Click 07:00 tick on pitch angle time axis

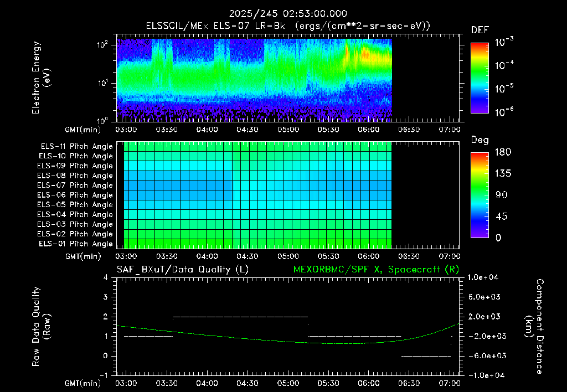pos(450,257)
